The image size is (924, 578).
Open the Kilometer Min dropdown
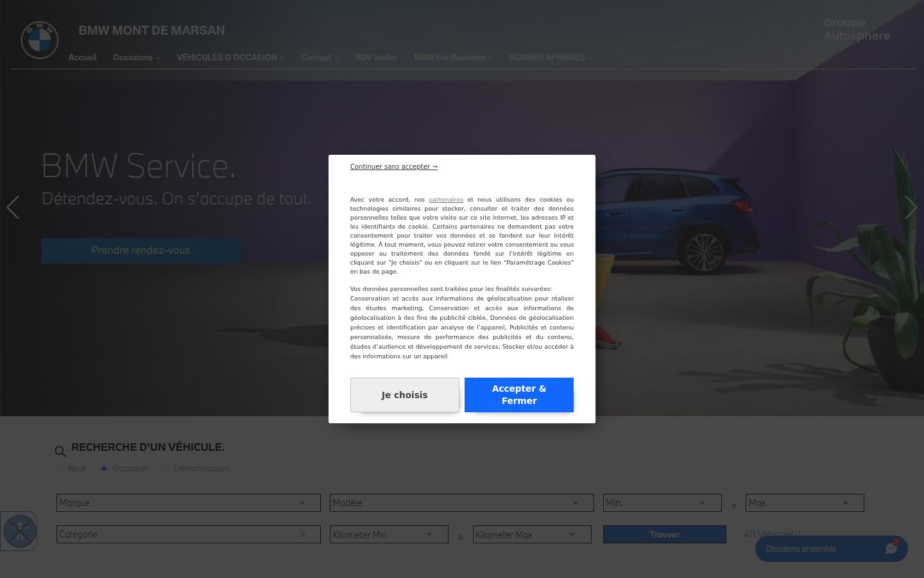(389, 534)
